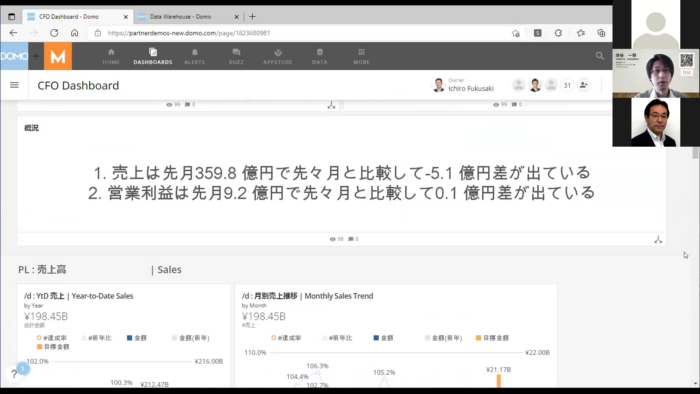Open the hamburger menu beside CFO Dashboard
The width and height of the screenshot is (700, 394).
[14, 85]
